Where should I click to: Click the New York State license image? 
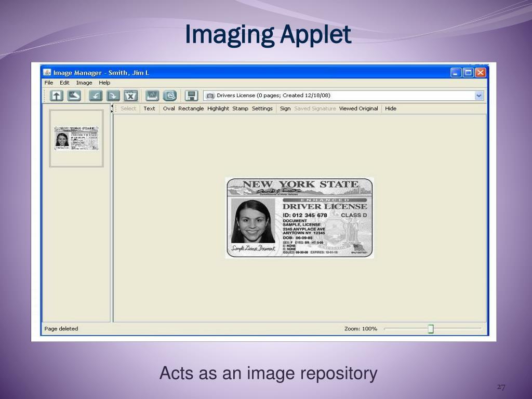[x=300, y=218]
